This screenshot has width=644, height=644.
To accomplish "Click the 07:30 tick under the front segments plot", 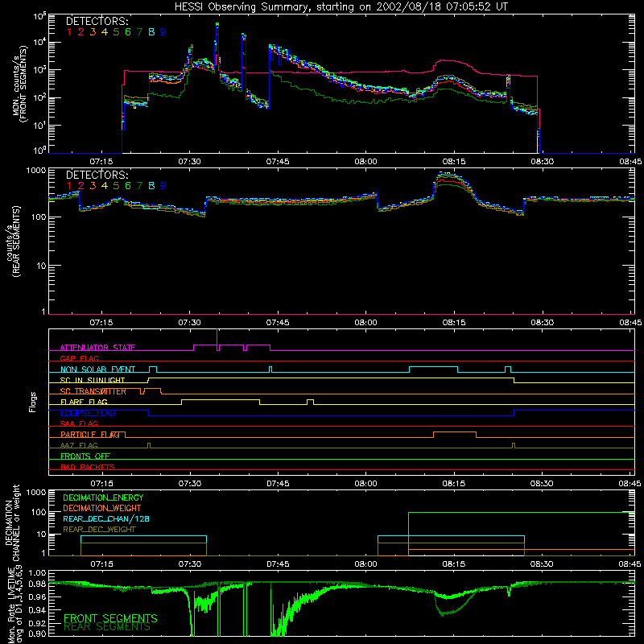I will 190,162.
